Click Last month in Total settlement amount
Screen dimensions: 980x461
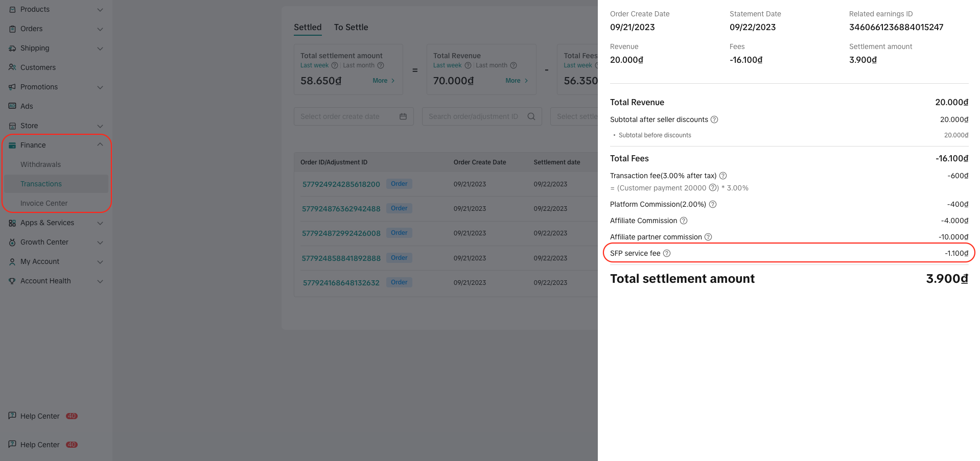[359, 65]
